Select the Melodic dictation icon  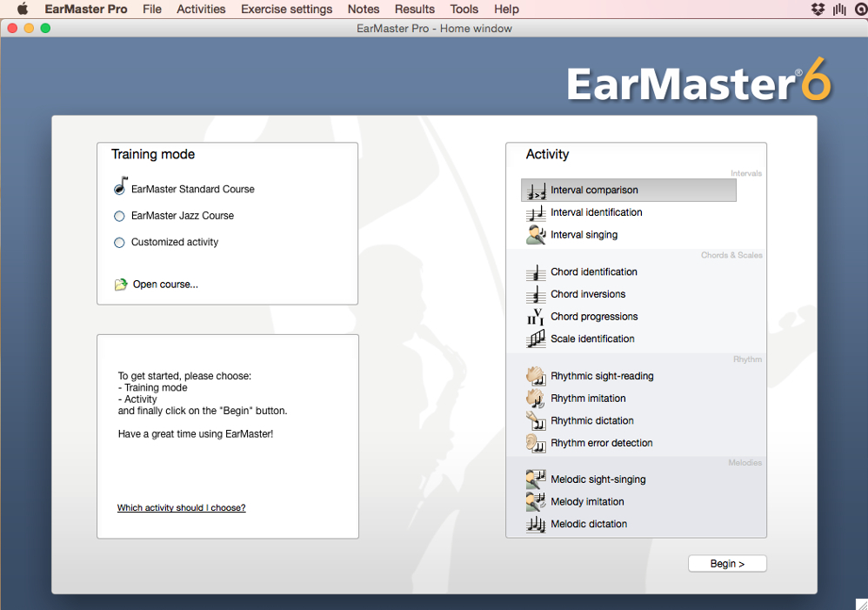[x=536, y=524]
